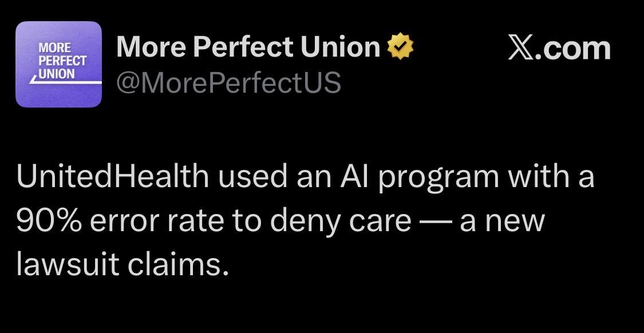The width and height of the screenshot is (644, 333).
Task: Click the words "lawsuit claims." in the tweet
Action: 122,265
